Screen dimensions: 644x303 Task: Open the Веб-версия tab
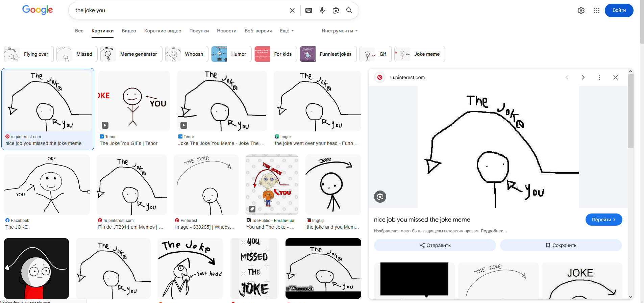(x=258, y=31)
